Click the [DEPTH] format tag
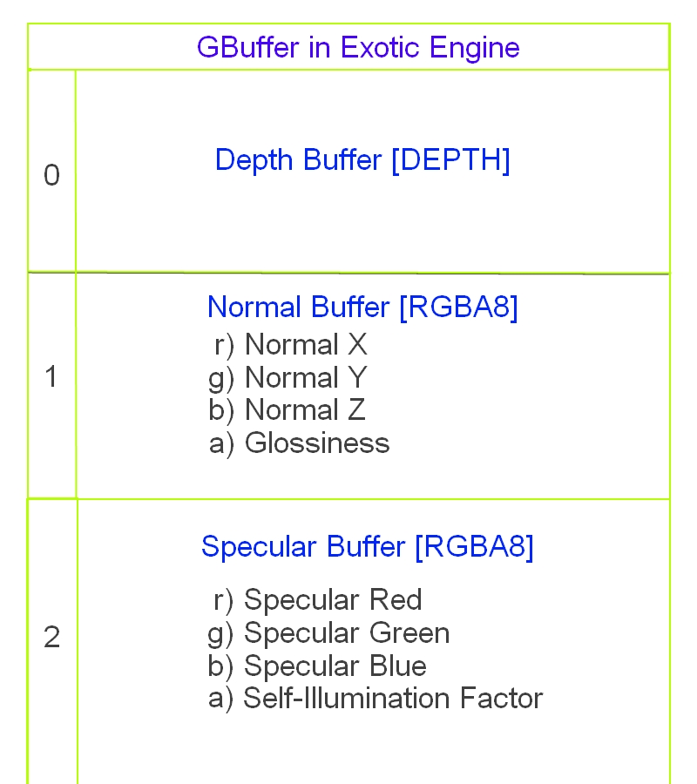 tap(450, 160)
